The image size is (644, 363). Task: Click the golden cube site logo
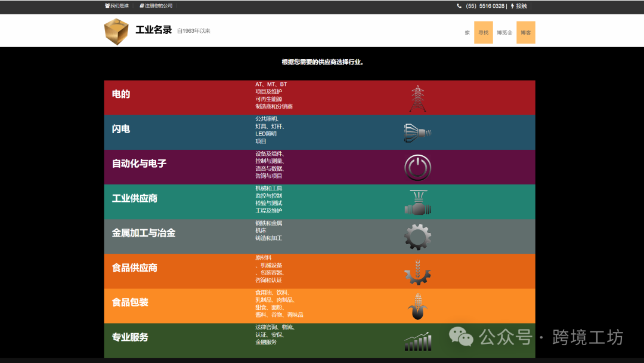click(x=117, y=30)
